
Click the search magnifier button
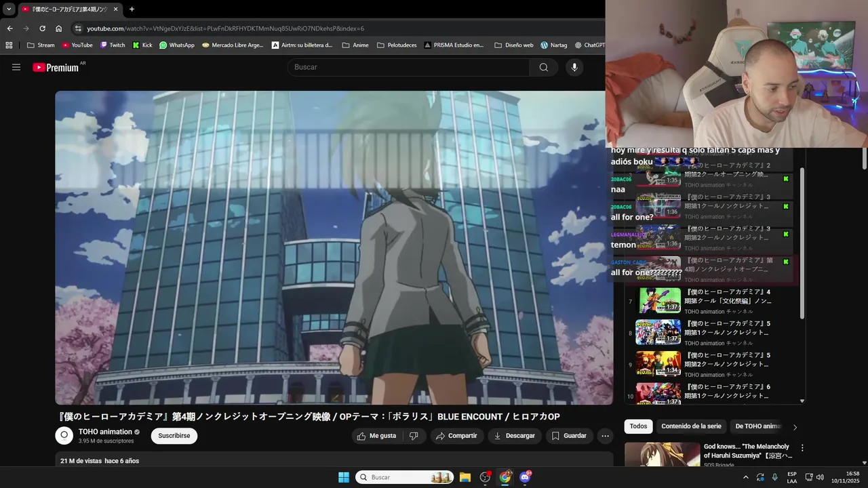pyautogui.click(x=544, y=67)
